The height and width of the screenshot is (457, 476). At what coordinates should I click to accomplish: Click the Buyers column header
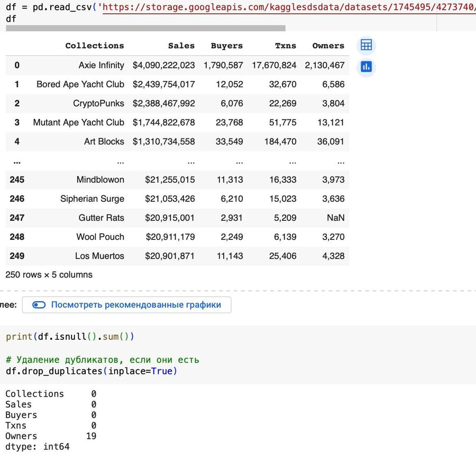tap(226, 46)
